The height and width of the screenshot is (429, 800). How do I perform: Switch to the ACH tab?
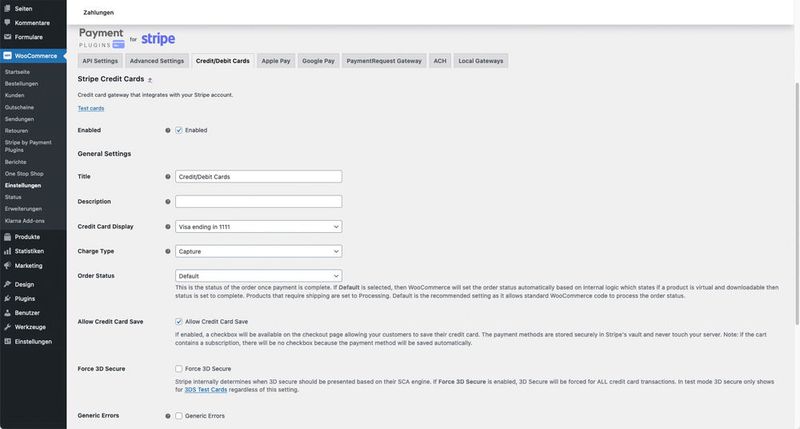440,61
